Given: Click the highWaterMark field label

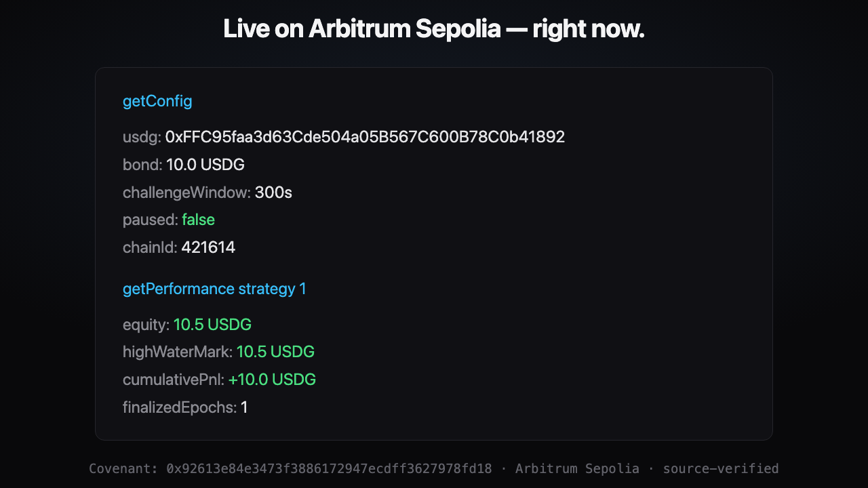Looking at the screenshot, I should (x=178, y=352).
